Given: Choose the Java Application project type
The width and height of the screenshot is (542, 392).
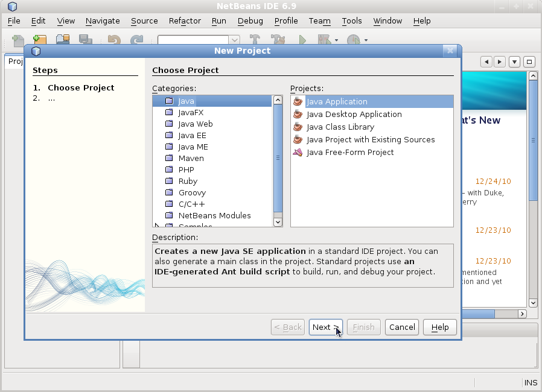Looking at the screenshot, I should (372, 101).
